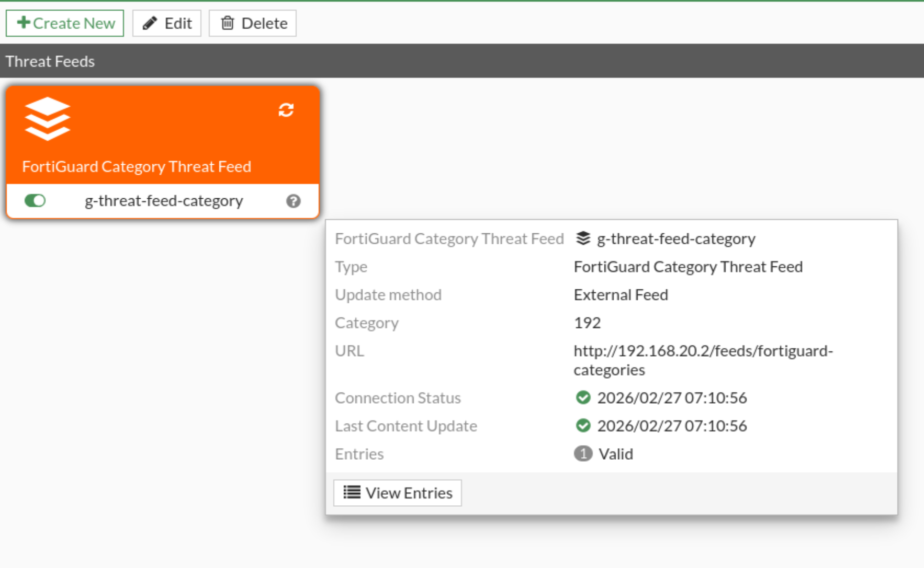Image resolution: width=924 pixels, height=568 pixels.
Task: Click the Edit button
Action: 167,24
